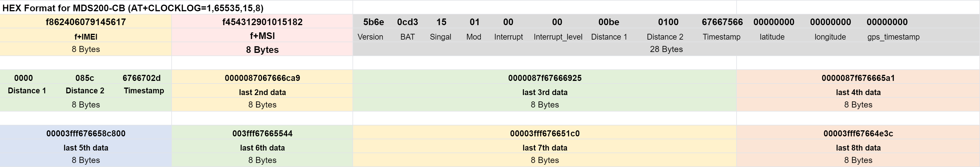This screenshot has height=167, width=980.
Task: Click the last 8th data label
Action: pos(858,148)
